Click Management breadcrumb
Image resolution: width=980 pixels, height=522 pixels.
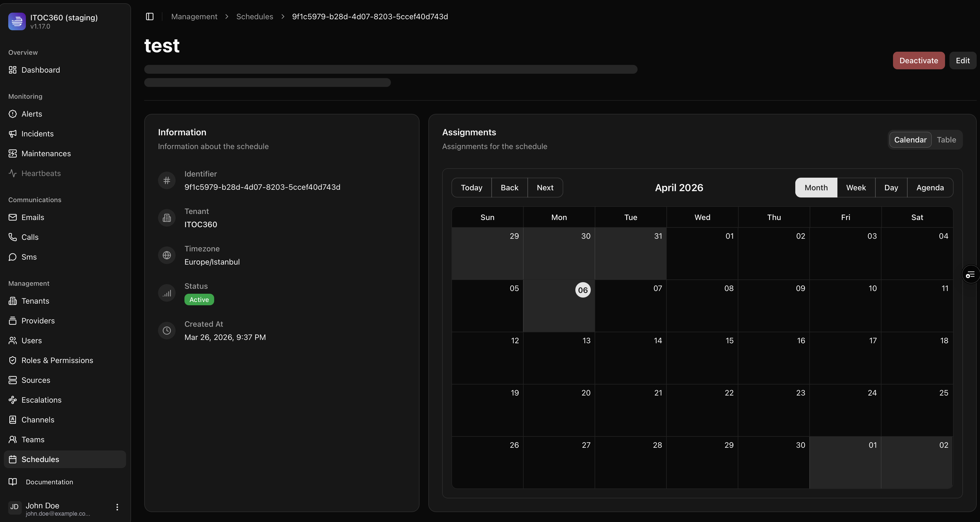click(194, 17)
